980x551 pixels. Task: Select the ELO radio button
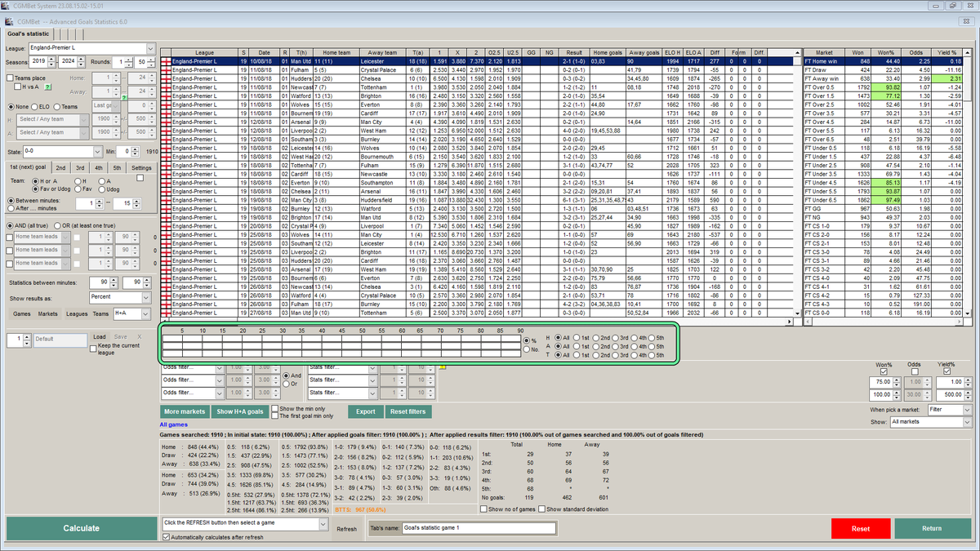pyautogui.click(x=34, y=105)
